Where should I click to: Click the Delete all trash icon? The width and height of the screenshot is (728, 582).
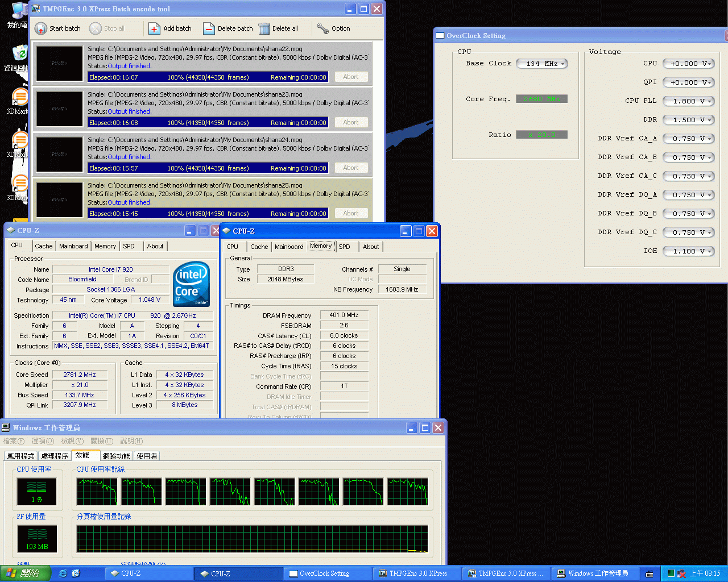point(264,28)
